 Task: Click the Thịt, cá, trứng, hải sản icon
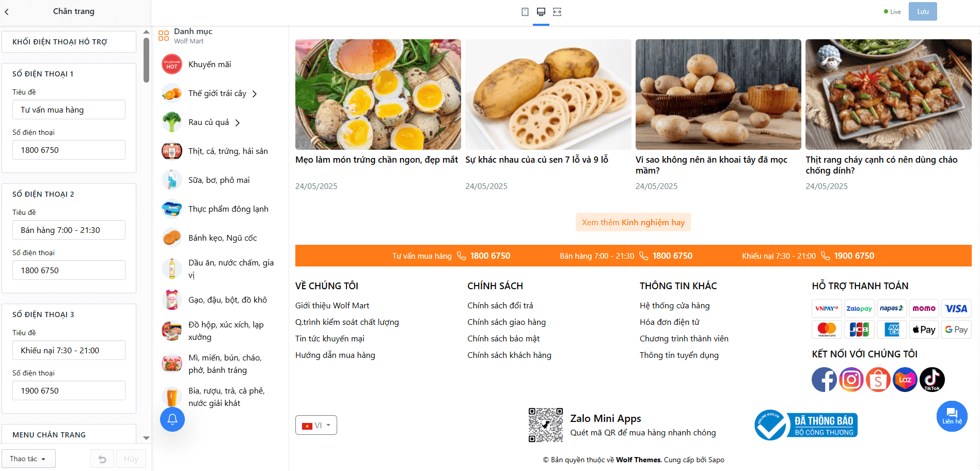[x=172, y=151]
